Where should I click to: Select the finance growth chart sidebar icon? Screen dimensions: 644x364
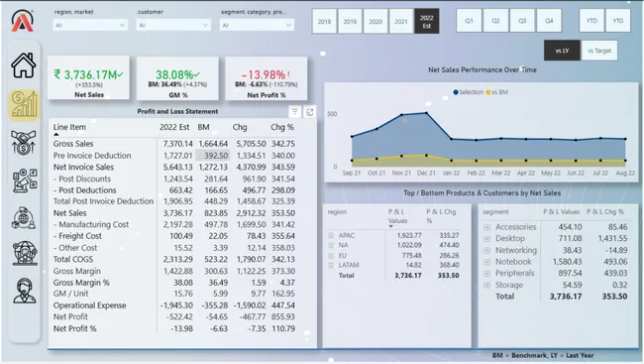(24, 105)
